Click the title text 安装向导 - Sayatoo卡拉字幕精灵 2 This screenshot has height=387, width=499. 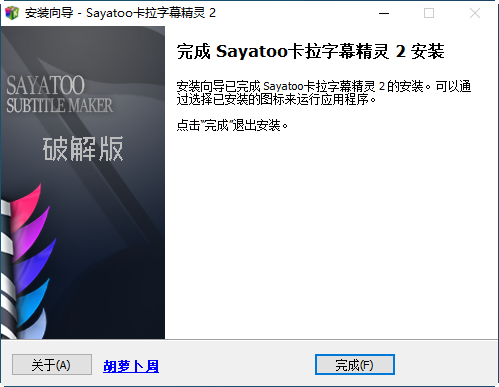coord(120,13)
